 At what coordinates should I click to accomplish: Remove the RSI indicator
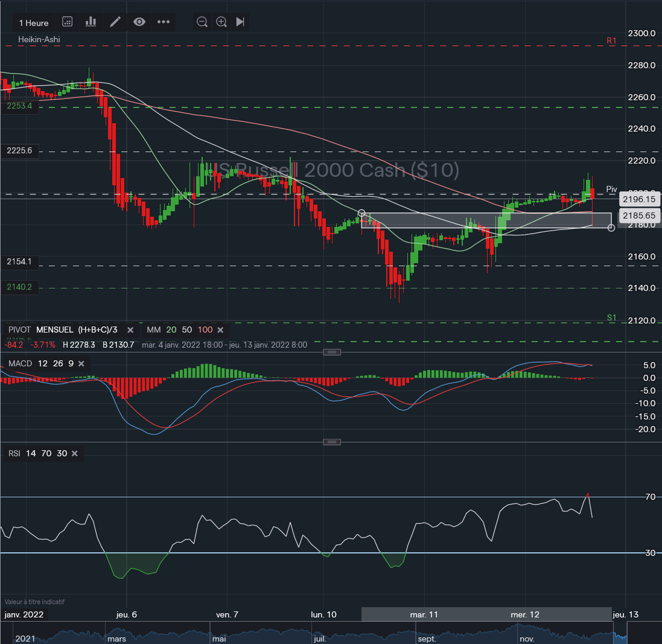(x=75, y=453)
